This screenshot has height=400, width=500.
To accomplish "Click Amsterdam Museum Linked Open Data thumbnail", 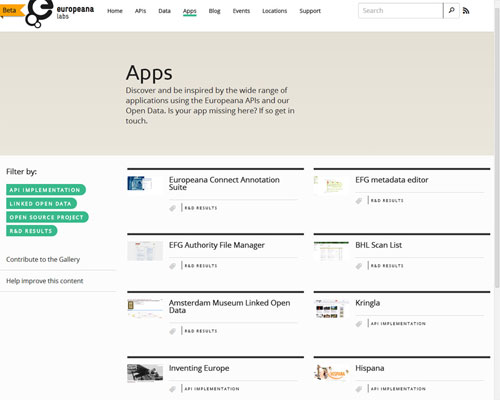I will pyautogui.click(x=145, y=309).
